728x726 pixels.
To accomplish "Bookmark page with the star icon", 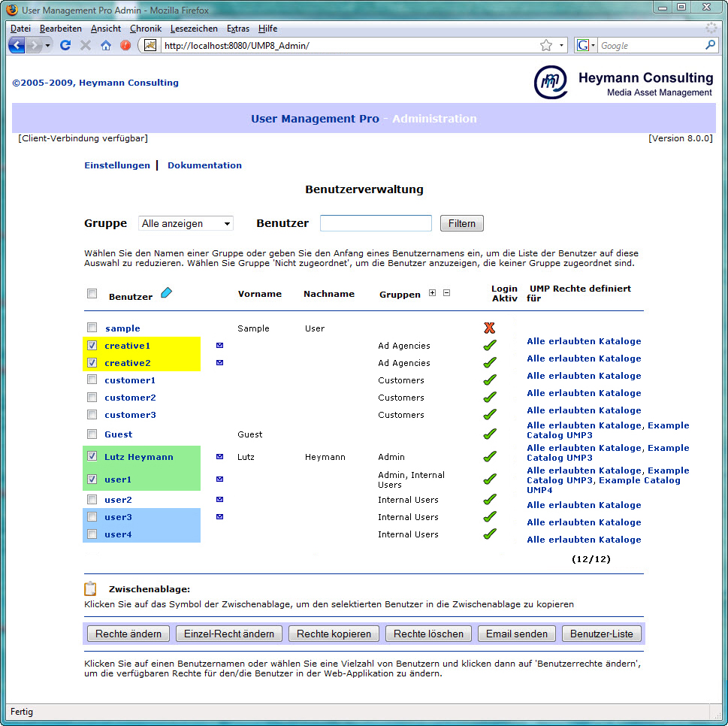I will click(546, 46).
